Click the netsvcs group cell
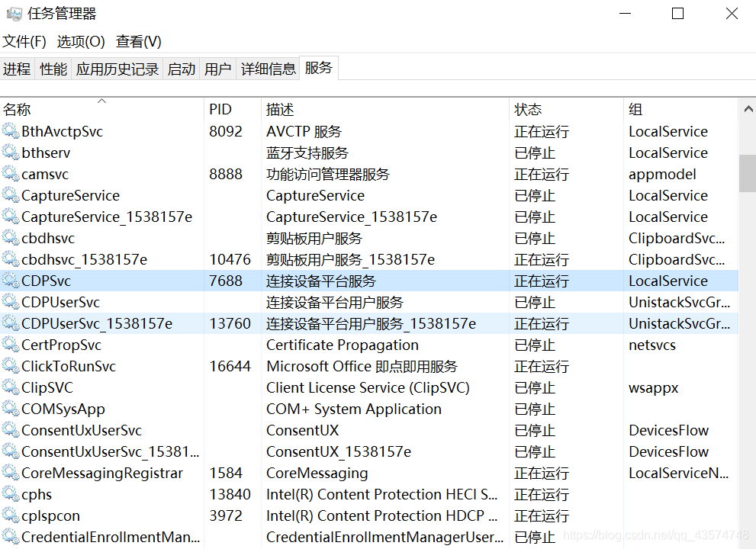Image resolution: width=756 pixels, height=549 pixels. (x=651, y=345)
